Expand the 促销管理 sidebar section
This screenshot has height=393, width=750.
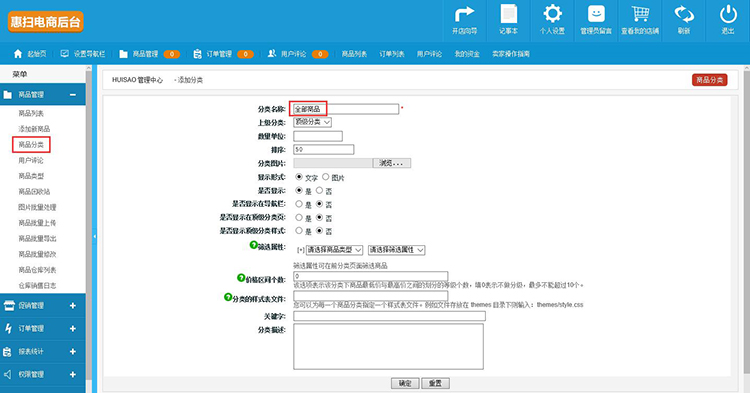pos(43,306)
